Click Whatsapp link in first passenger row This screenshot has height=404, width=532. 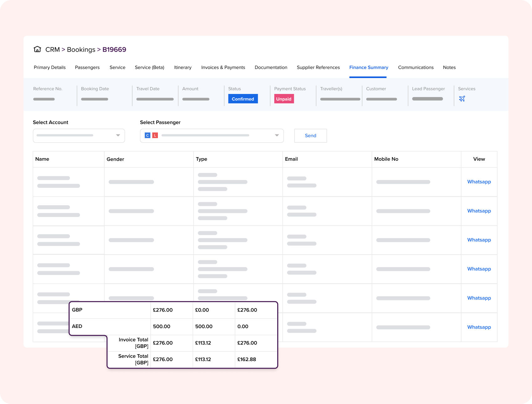coord(479,182)
